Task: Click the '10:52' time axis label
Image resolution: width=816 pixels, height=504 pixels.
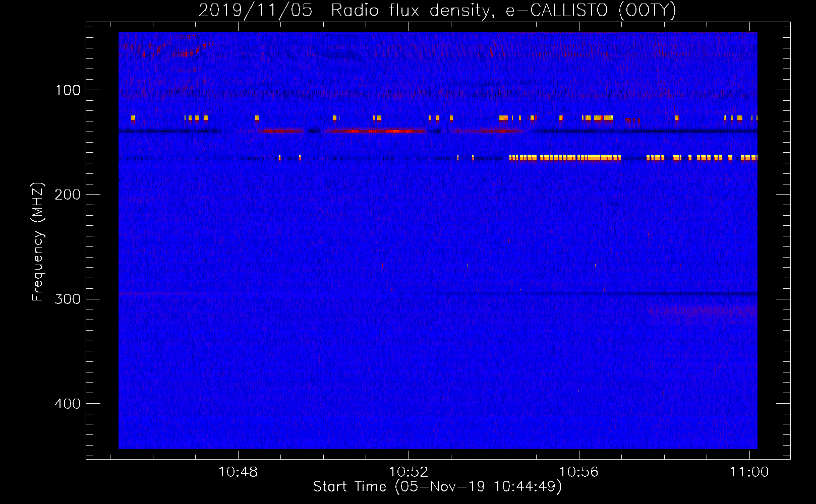Action: click(x=409, y=472)
